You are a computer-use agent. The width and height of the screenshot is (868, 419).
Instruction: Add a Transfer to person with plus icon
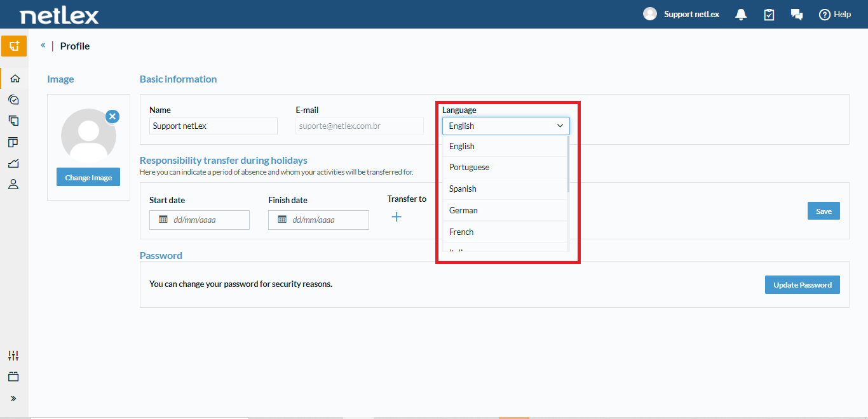tap(397, 217)
